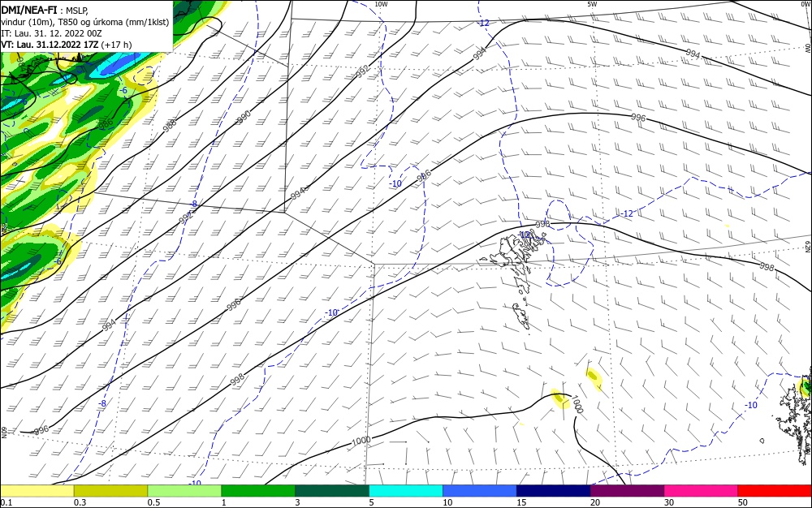This screenshot has width=812, height=508.
Task: Click the "62N" latitude label
Action: pyautogui.click(x=807, y=246)
